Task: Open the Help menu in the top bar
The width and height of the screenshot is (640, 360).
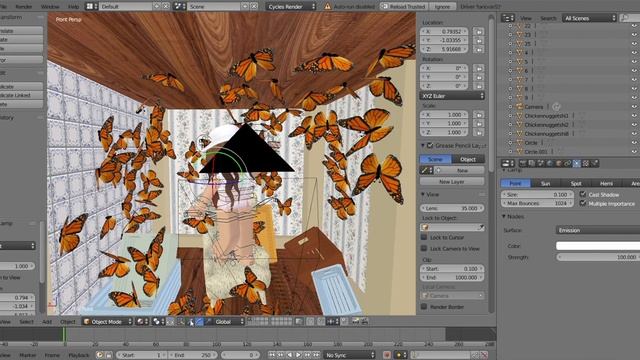Action: [x=73, y=7]
